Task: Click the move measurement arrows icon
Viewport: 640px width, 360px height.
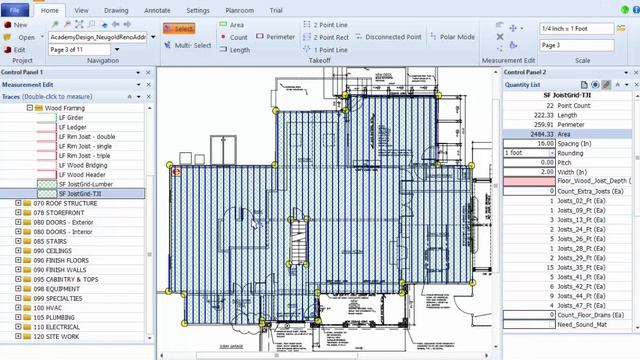Action: (x=513, y=28)
